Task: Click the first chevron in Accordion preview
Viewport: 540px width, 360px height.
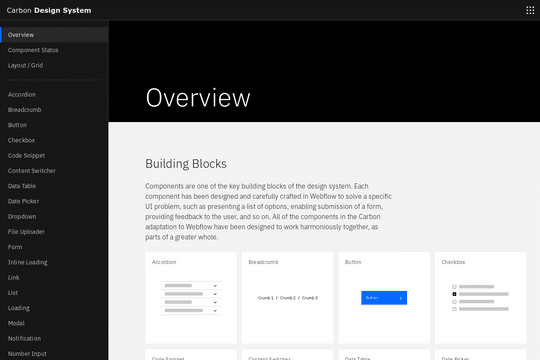Action: coord(215,286)
